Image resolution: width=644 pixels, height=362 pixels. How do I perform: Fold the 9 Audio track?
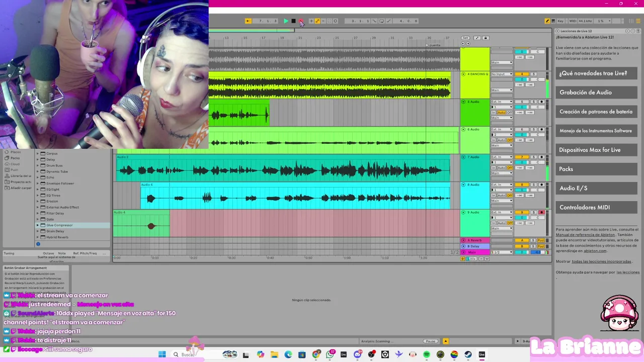(463, 212)
